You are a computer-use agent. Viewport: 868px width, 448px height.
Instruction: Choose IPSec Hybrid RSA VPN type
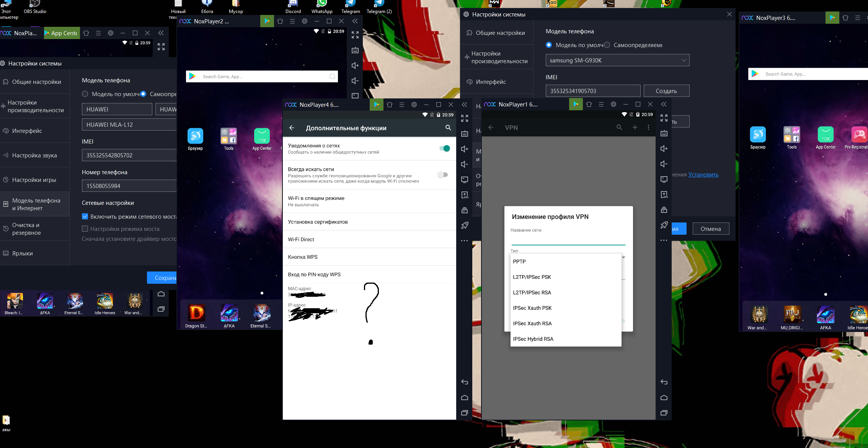coord(566,339)
